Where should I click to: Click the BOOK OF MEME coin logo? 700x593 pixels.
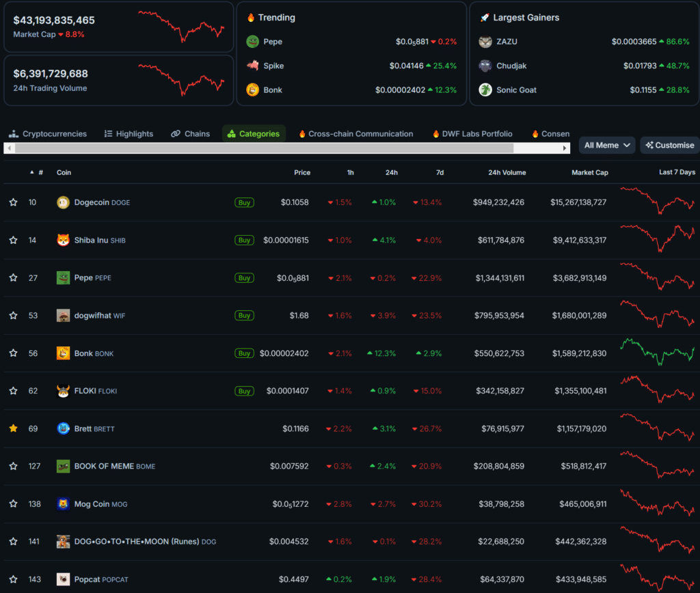point(63,467)
